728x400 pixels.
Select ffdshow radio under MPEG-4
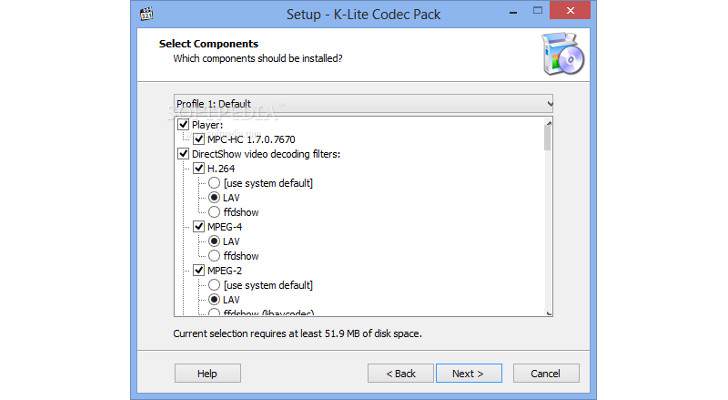click(x=214, y=256)
